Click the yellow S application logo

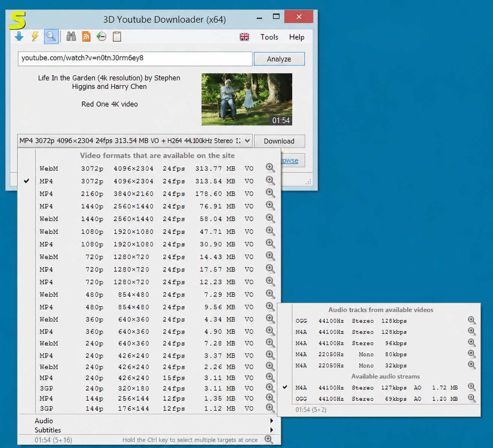tap(17, 21)
